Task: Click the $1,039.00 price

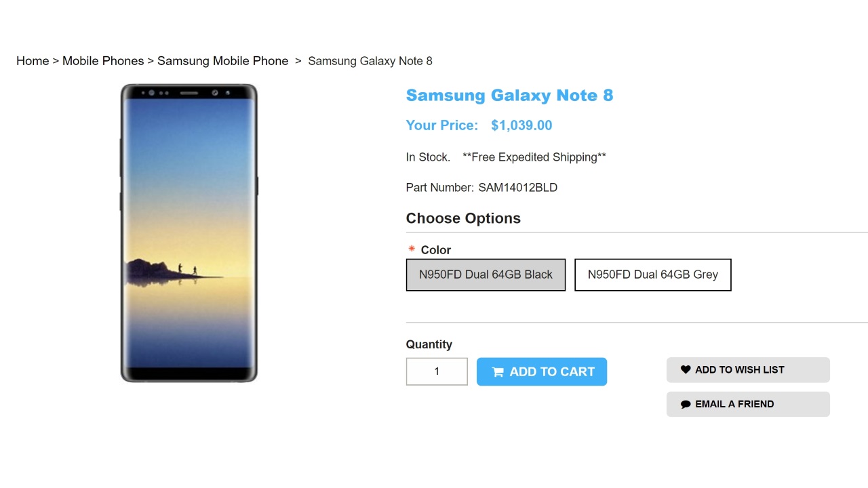Action: click(521, 125)
